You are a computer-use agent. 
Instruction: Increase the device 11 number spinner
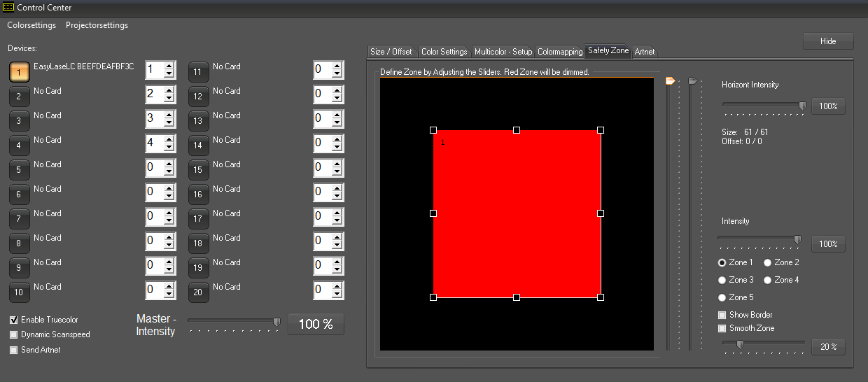pyautogui.click(x=337, y=66)
